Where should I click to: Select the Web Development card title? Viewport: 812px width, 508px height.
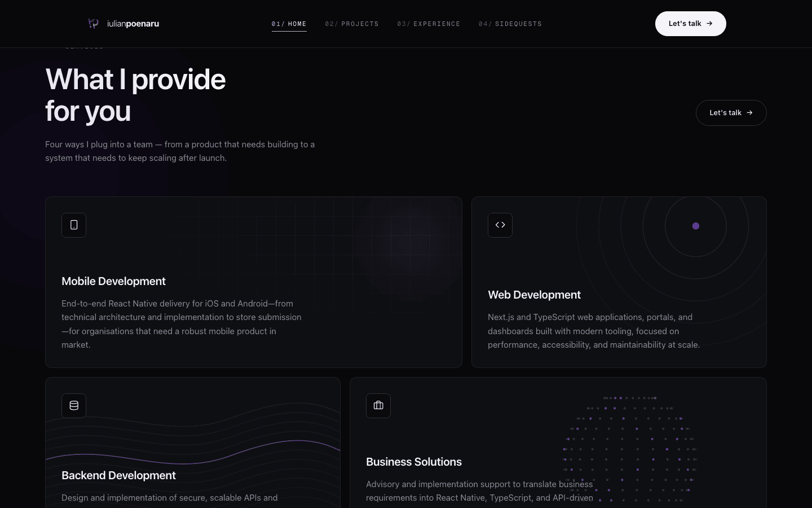click(534, 295)
